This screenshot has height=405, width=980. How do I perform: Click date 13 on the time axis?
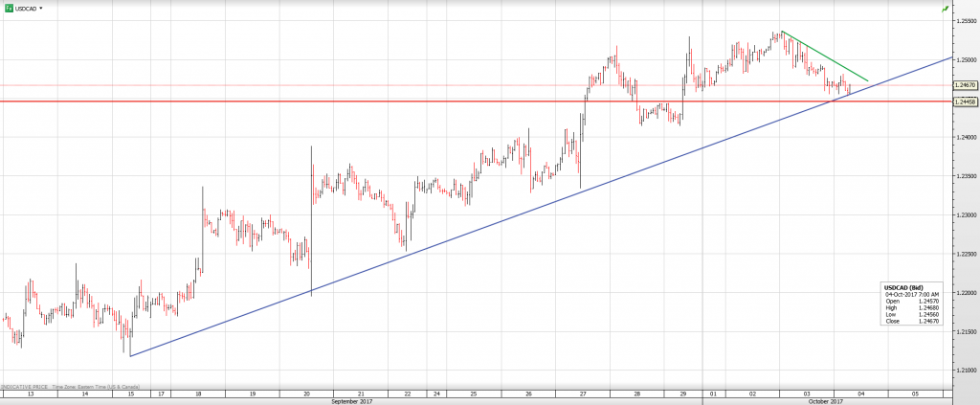pos(31,394)
